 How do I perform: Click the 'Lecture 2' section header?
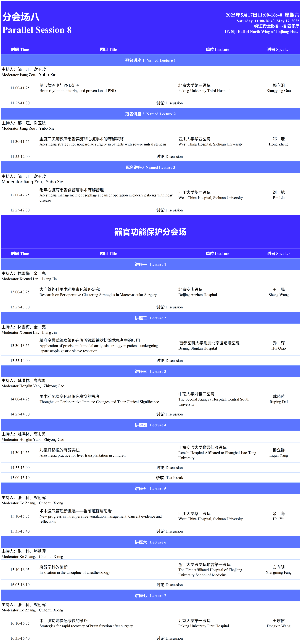pos(150,318)
